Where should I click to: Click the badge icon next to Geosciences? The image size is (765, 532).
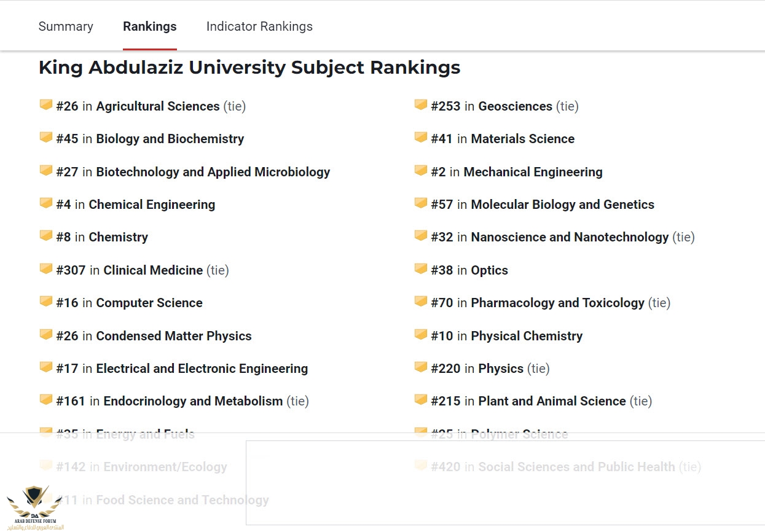click(421, 105)
